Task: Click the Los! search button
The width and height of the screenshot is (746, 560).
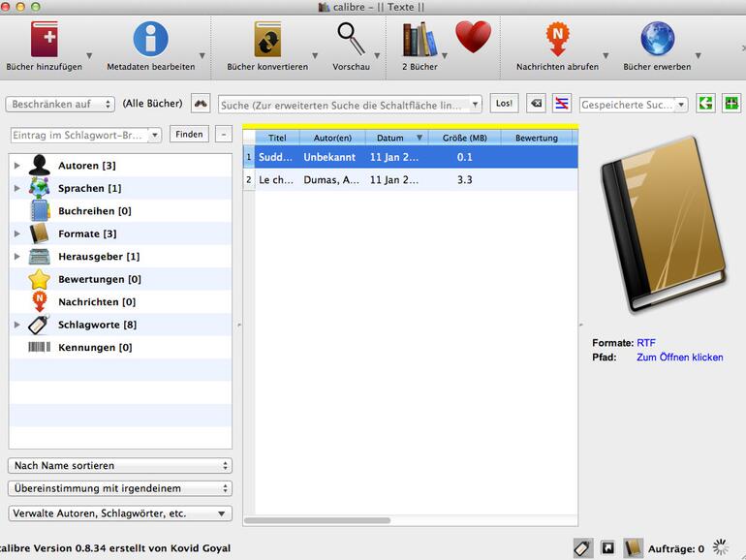Action: click(504, 104)
